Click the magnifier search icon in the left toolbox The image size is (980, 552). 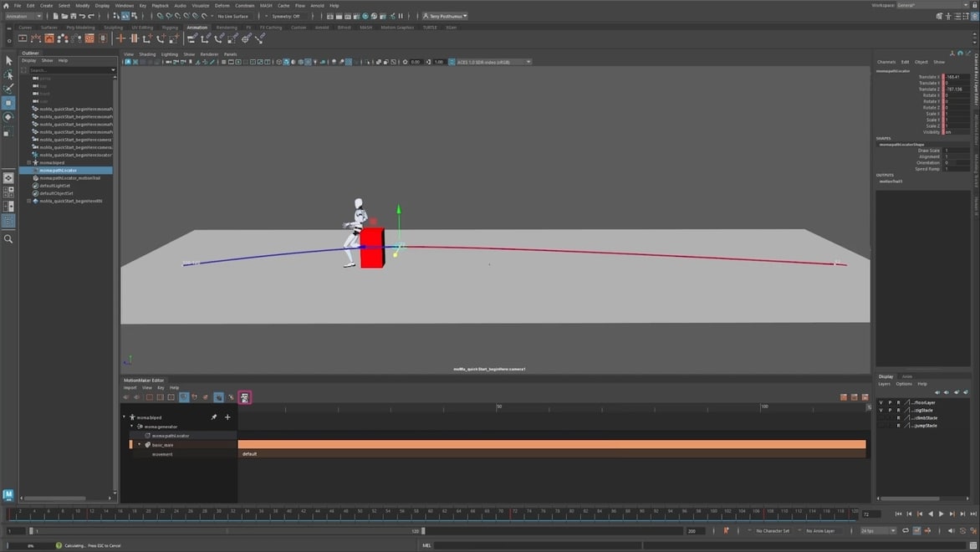click(8, 239)
